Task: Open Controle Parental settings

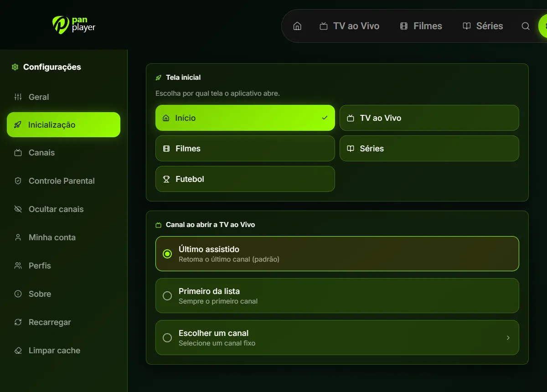Action: coord(63,181)
